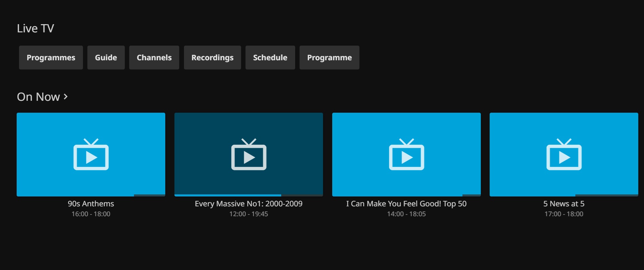The height and width of the screenshot is (270, 644).
Task: Click the Programme button
Action: point(329,58)
